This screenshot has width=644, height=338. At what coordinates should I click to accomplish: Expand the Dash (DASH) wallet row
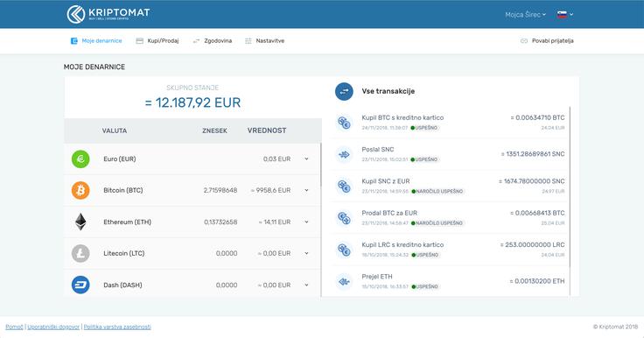[x=306, y=285]
